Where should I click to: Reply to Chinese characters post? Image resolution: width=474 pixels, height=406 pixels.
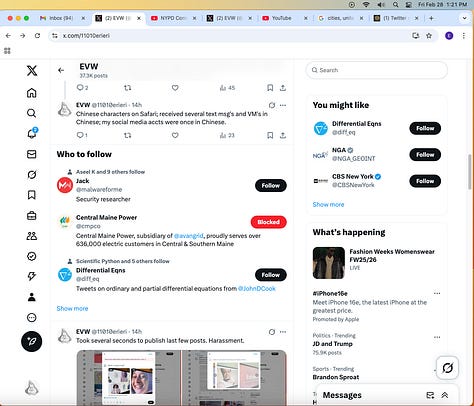(82, 135)
